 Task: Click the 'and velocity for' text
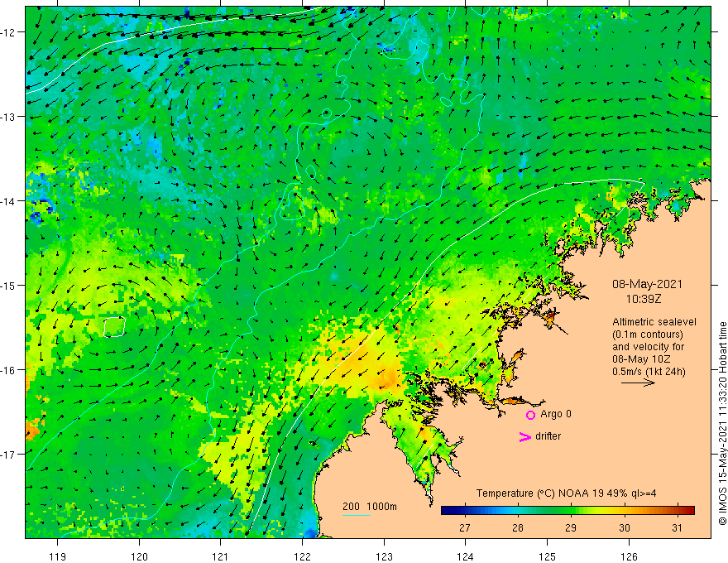pos(648,347)
